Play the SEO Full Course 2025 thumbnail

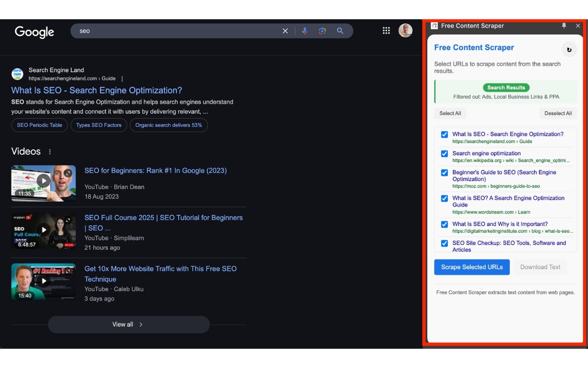(x=44, y=230)
